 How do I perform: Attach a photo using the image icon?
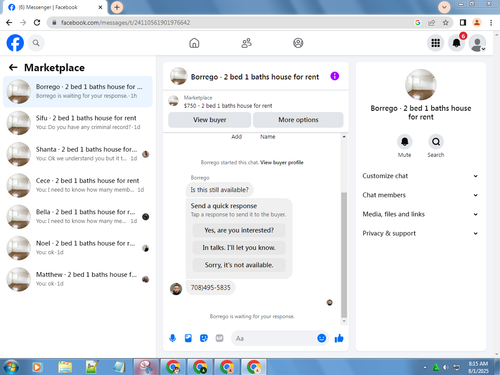pyautogui.click(x=188, y=338)
